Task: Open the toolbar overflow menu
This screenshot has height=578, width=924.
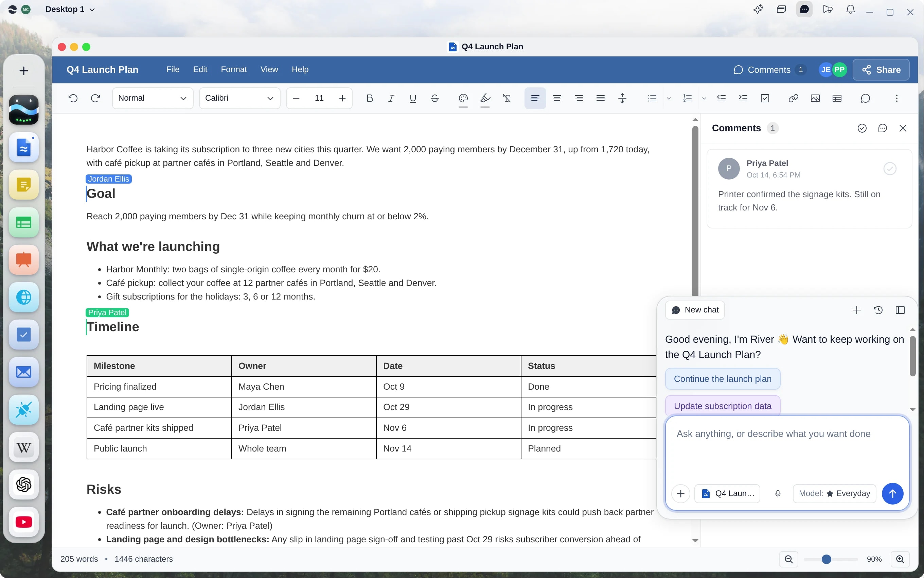Action: pyautogui.click(x=896, y=98)
